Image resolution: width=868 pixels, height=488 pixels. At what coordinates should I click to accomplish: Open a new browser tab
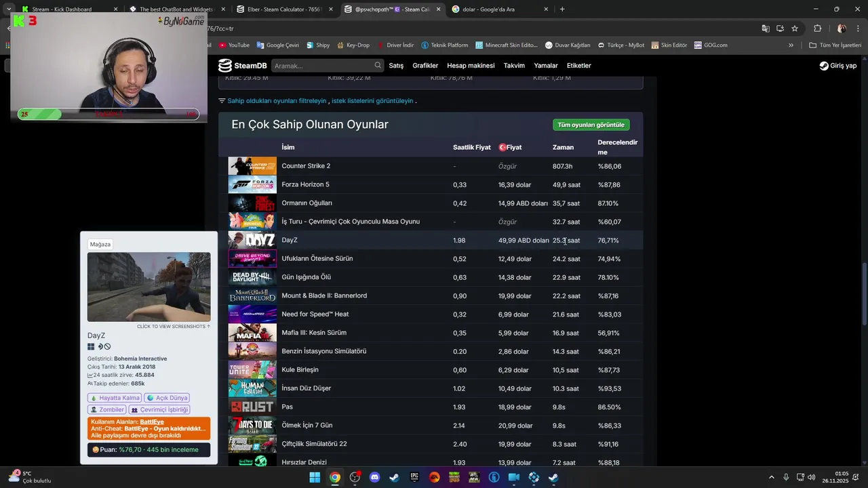coord(562,9)
